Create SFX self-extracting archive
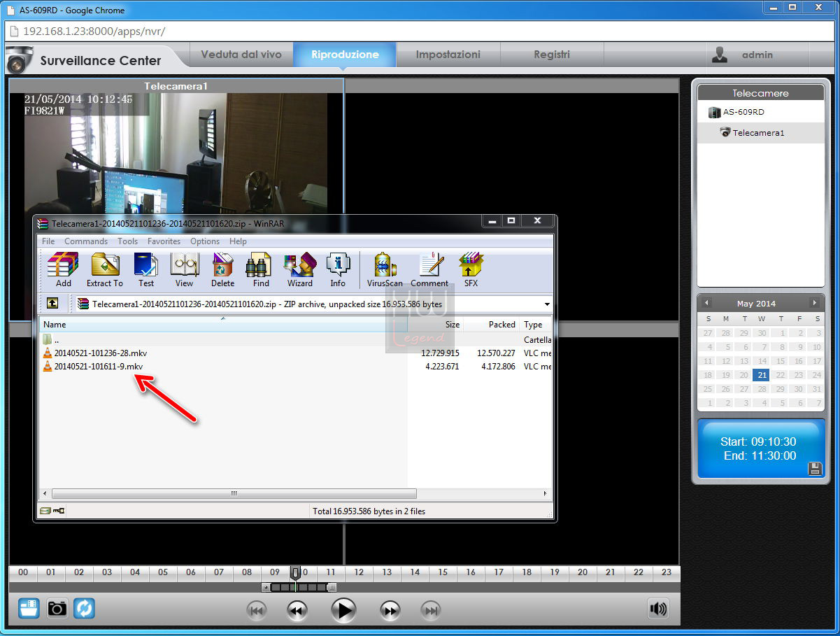This screenshot has height=636, width=840. (x=471, y=270)
